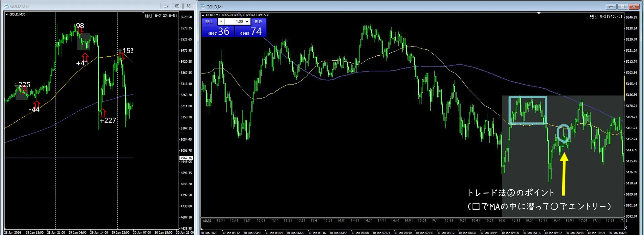The image size is (644, 235).
Task: Expand the one-click trading panel in GOLD,M30
Action: (x=7, y=14)
